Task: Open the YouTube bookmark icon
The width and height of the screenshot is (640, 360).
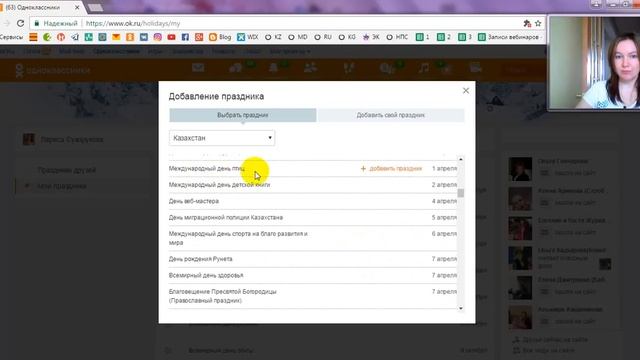Action: [171, 37]
